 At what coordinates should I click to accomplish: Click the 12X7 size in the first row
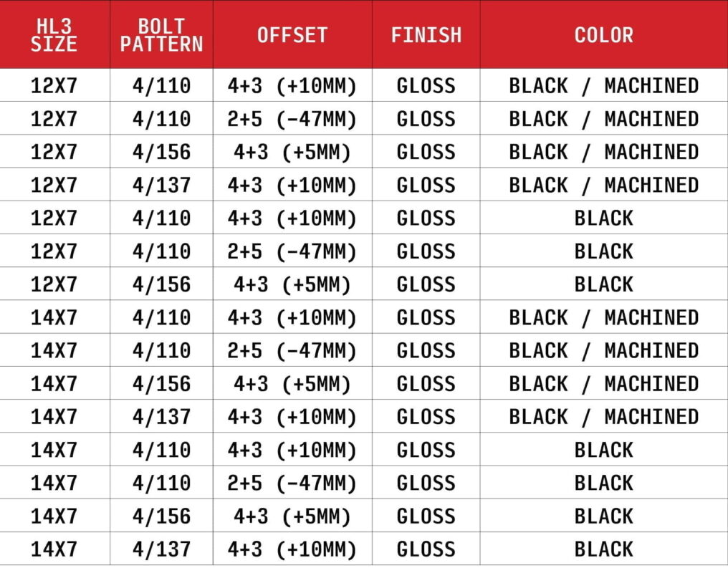pos(54,86)
